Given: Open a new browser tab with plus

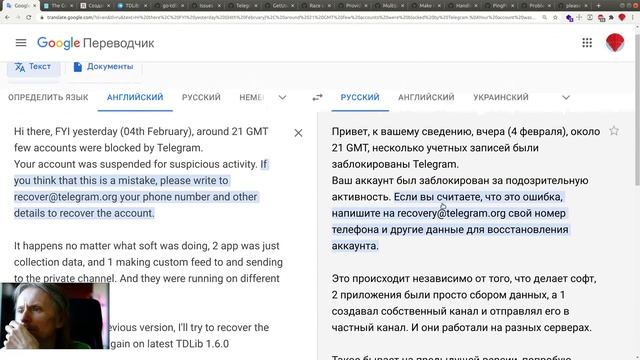Looking at the screenshot, I should click(x=598, y=6).
